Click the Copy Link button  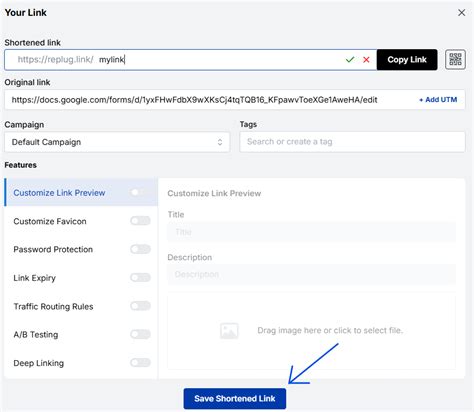407,60
